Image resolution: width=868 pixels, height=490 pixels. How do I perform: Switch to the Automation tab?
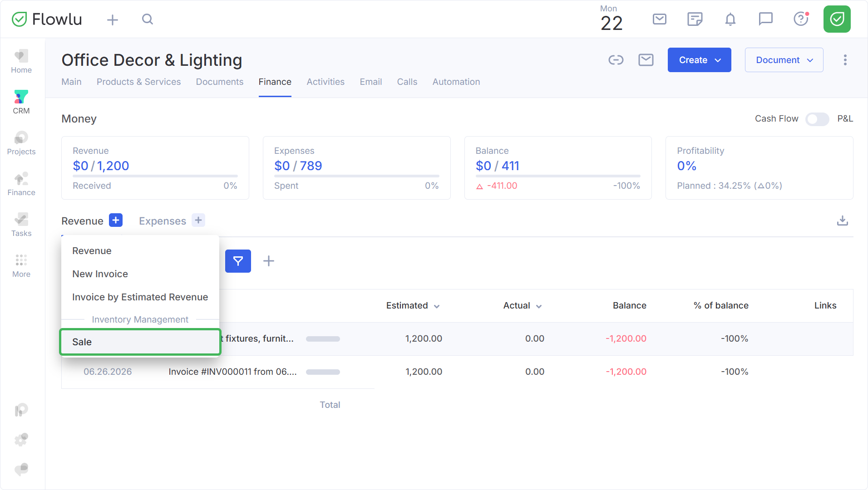click(456, 82)
